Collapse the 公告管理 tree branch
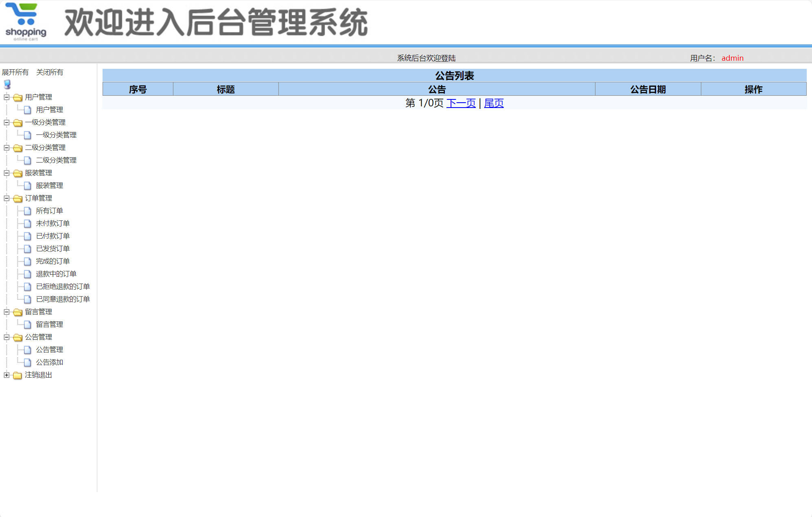This screenshot has height=517, width=812. [x=6, y=337]
